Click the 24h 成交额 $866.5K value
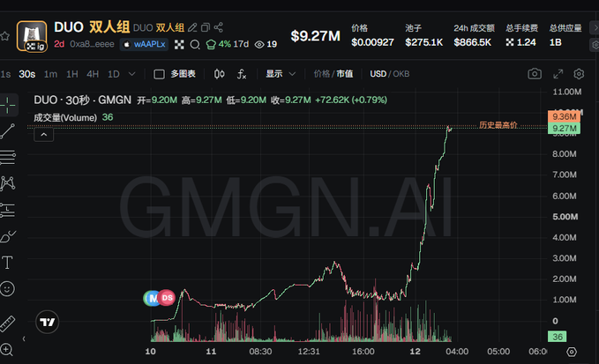The width and height of the screenshot is (599, 364). tap(474, 35)
